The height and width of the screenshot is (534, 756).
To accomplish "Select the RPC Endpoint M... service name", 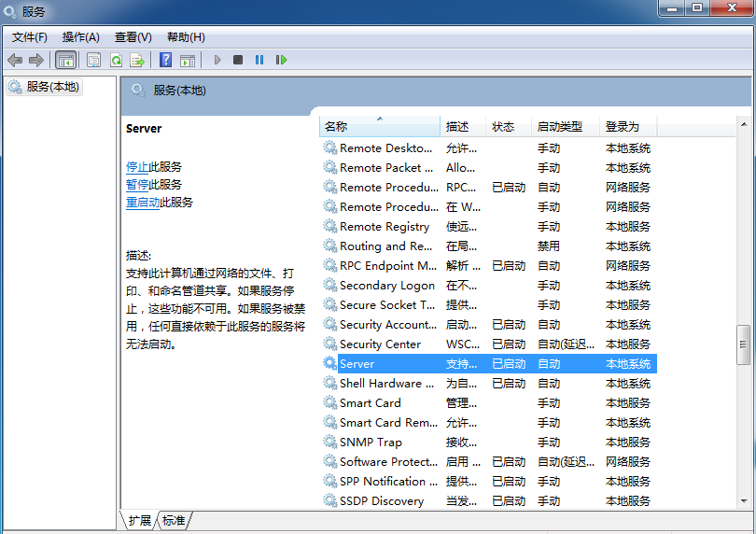I will click(x=388, y=265).
